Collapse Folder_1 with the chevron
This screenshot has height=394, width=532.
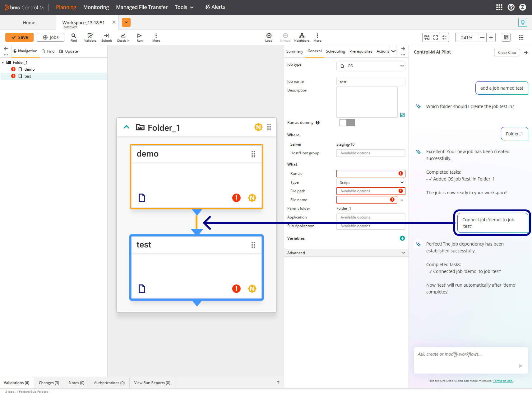tap(127, 127)
